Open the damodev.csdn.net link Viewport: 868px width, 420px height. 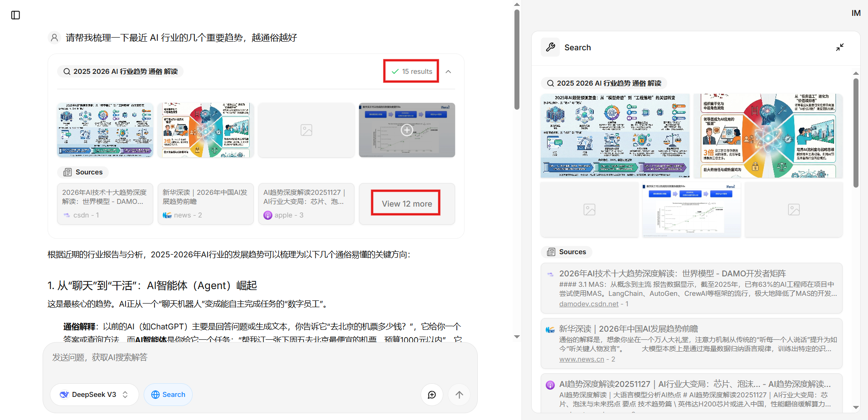[x=589, y=304]
